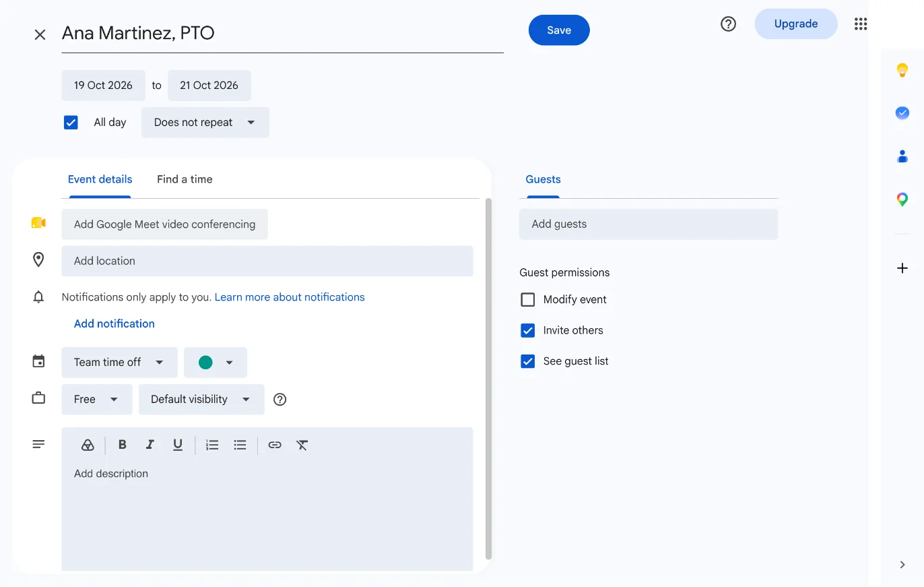
Task: Edit the event title Ana Martinez, PTO
Action: [x=283, y=34]
